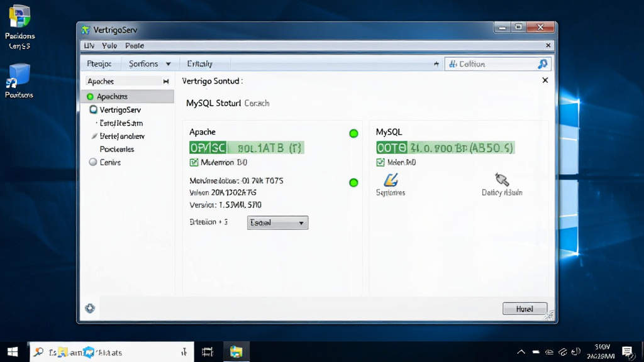Click the wrench icon in MySQL panel
The height and width of the screenshot is (362, 644).
pyautogui.click(x=502, y=179)
